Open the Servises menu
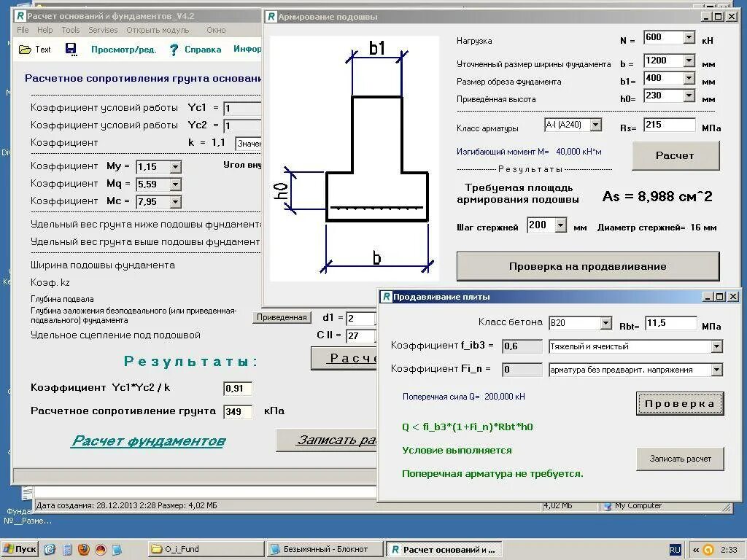 click(103, 30)
